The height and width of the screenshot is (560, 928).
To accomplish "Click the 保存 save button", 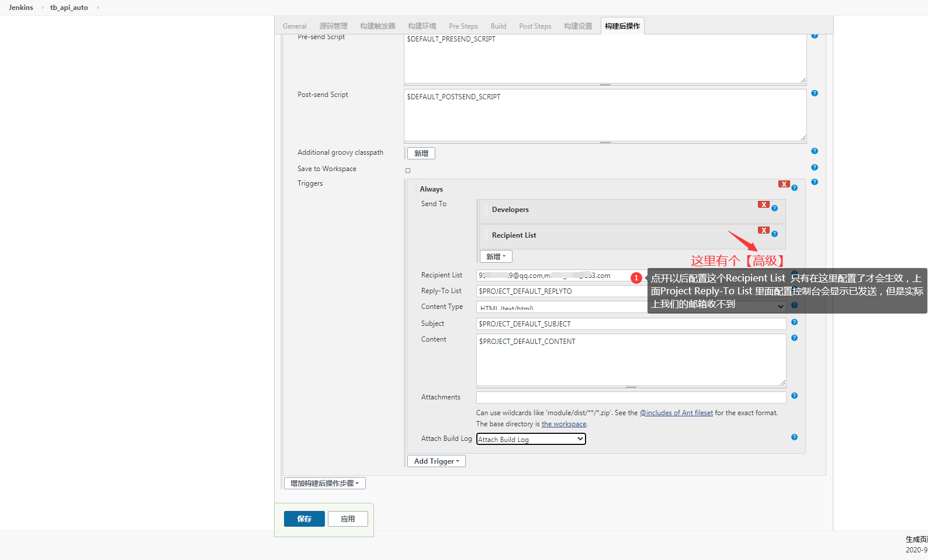I will pyautogui.click(x=304, y=519).
